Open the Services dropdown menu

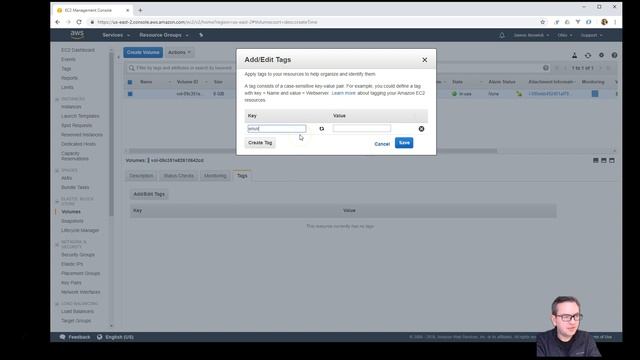(116, 35)
